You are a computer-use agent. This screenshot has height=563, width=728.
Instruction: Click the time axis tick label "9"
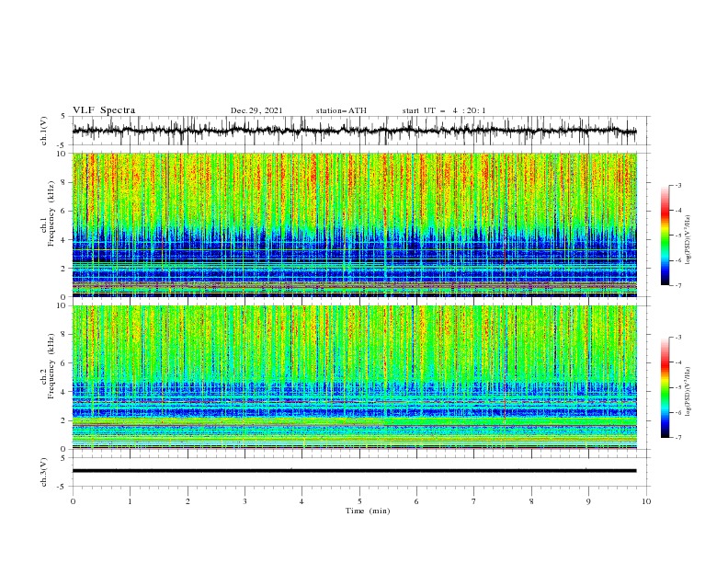pos(588,501)
